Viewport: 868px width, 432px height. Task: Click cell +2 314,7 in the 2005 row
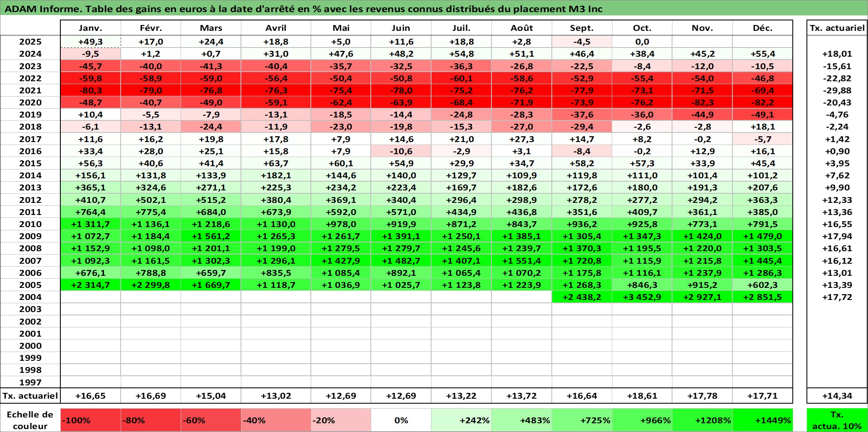[90, 285]
